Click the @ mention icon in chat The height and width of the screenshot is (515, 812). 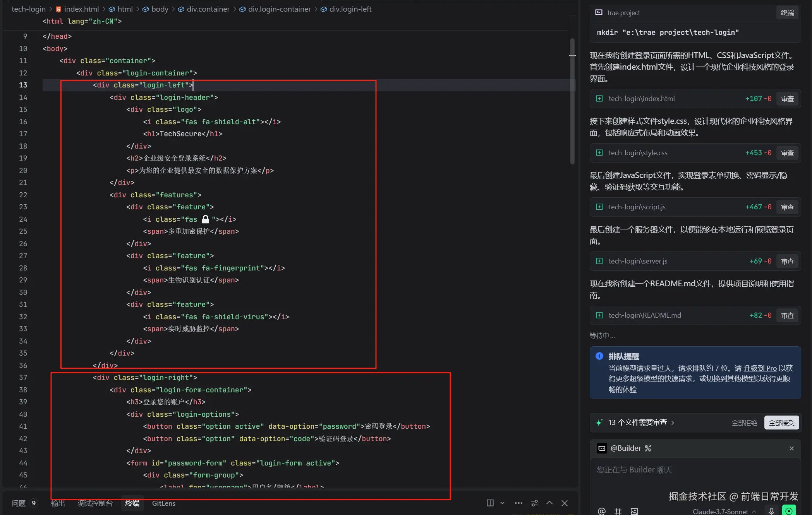tap(601, 511)
